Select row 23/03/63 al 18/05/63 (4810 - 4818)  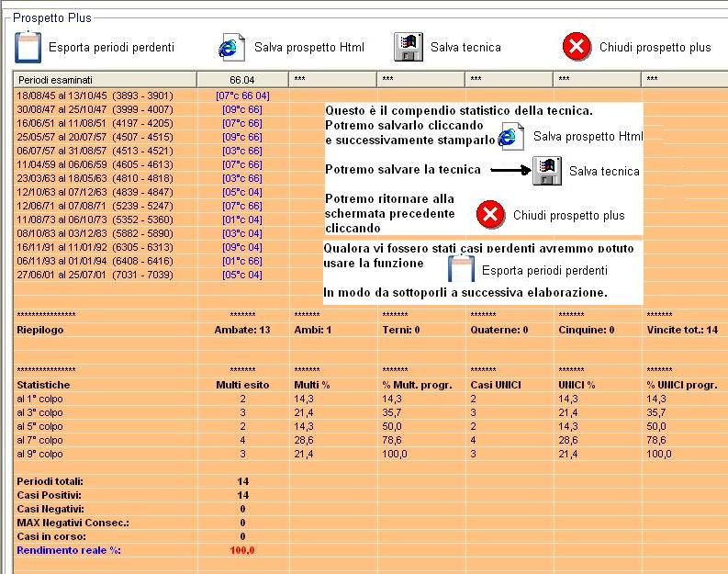pyautogui.click(x=95, y=178)
